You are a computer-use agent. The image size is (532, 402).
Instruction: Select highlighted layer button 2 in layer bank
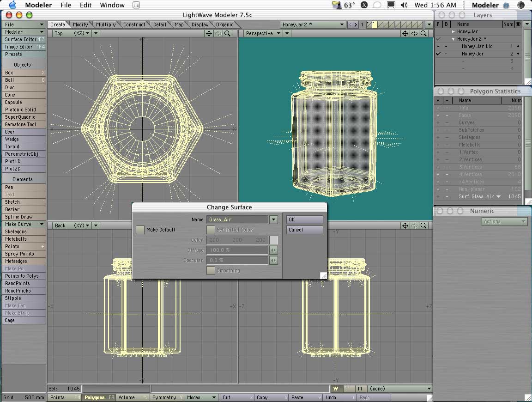375,24
